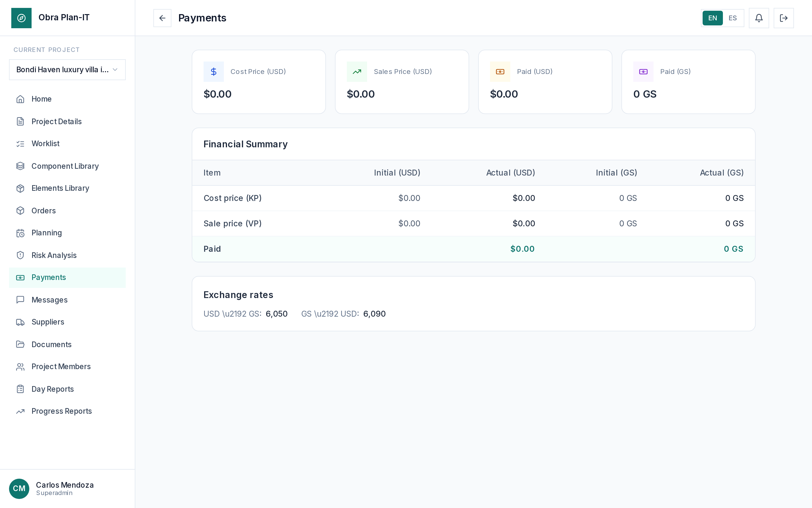
Task: Click the Project Details document icon
Action: (21, 121)
